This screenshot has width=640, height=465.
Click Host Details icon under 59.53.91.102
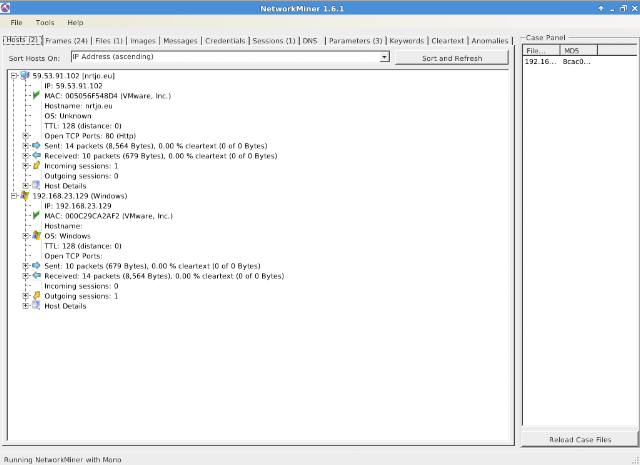(x=36, y=186)
